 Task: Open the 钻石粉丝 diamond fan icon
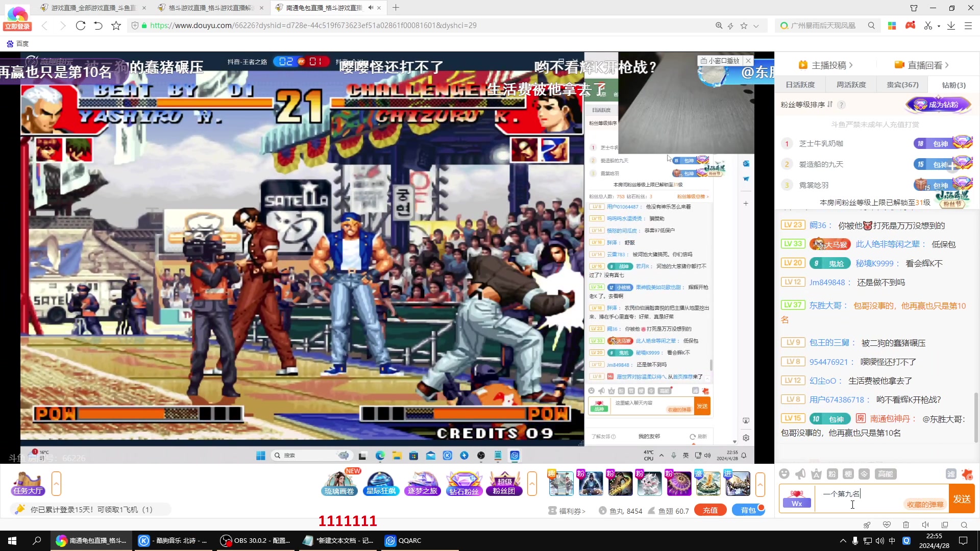pos(463,483)
